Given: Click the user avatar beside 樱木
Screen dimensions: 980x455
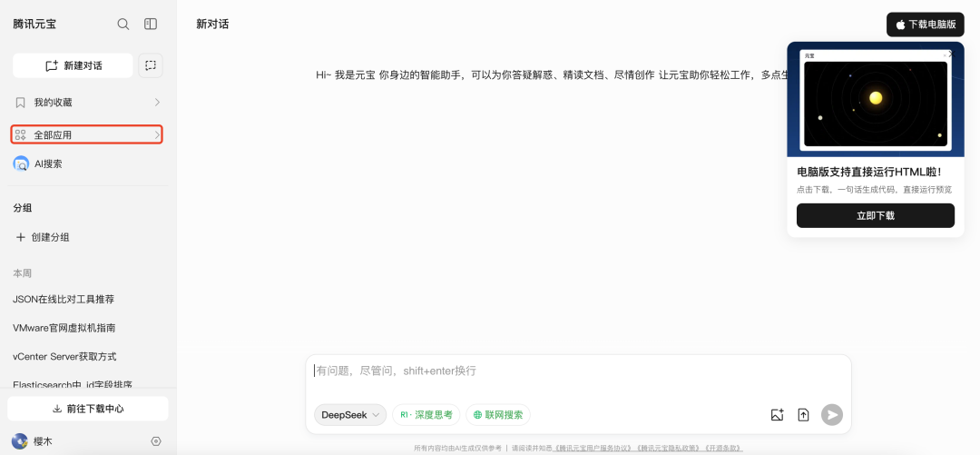Looking at the screenshot, I should point(20,441).
